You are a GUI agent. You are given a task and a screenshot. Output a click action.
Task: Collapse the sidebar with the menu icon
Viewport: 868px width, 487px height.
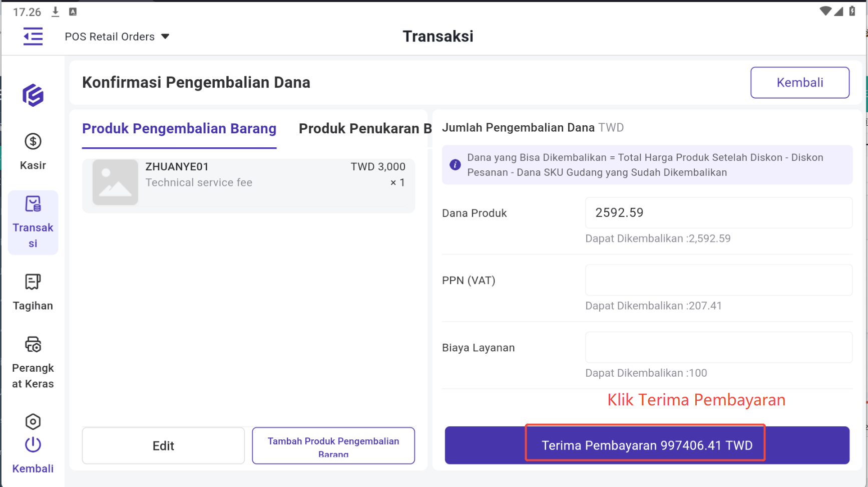(33, 37)
